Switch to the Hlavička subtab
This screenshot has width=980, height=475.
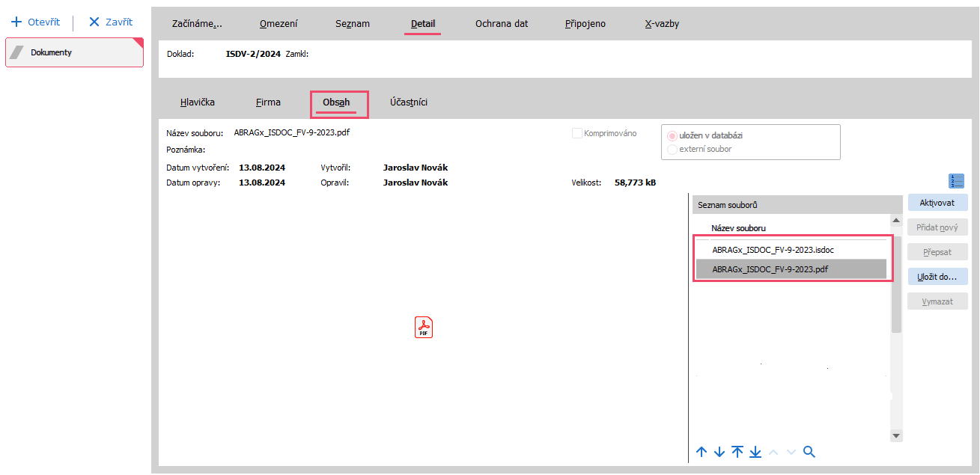(198, 102)
